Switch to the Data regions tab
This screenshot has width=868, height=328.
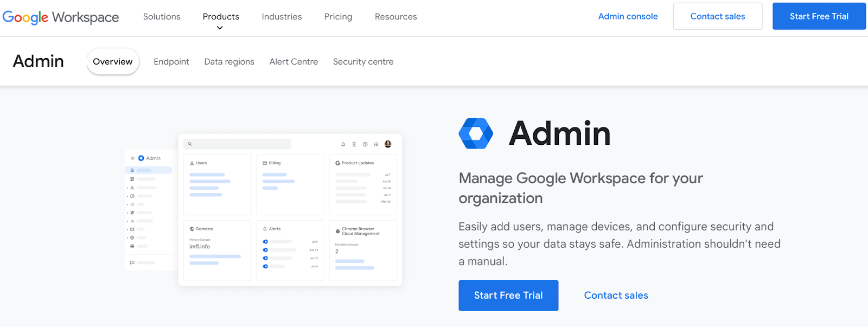[x=229, y=62]
